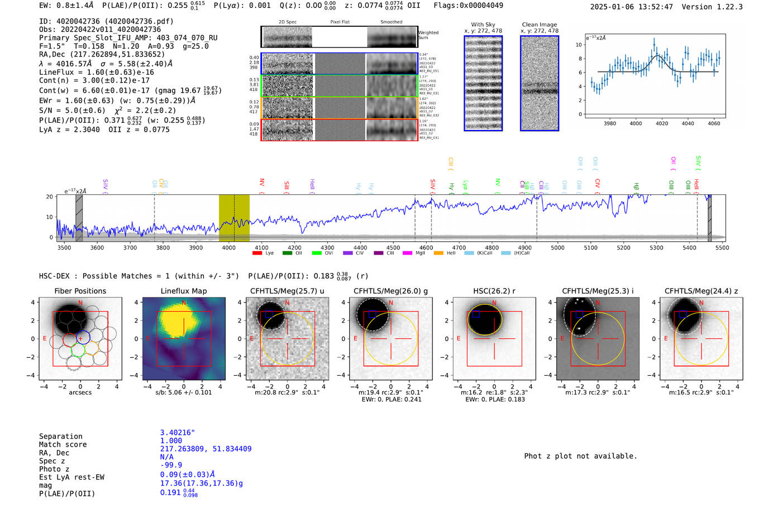The width and height of the screenshot is (782, 532).
Task: Click the red Lyα legend swatch
Action: pos(257,253)
